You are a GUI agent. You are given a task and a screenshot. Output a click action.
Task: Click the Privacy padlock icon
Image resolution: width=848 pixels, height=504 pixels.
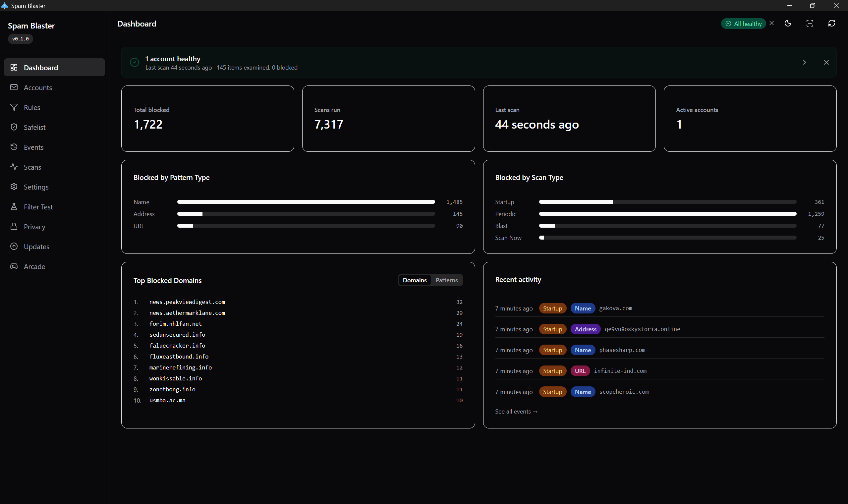pyautogui.click(x=14, y=226)
